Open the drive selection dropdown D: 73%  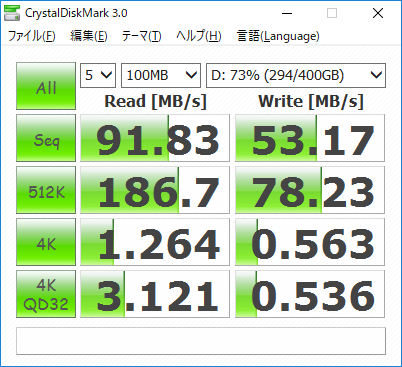click(x=296, y=75)
